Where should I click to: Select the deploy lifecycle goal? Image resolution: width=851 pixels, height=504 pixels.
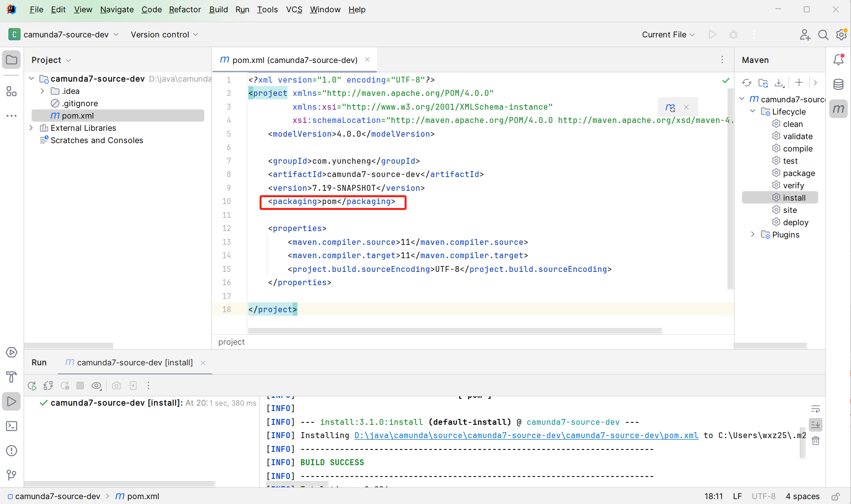(795, 222)
